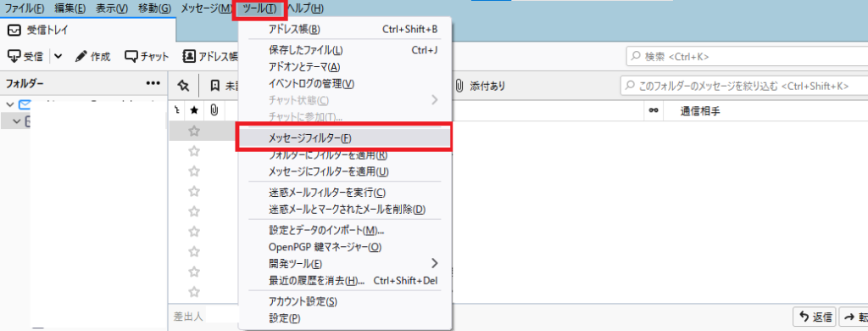Screen dimensions: 868x331
Task: Open the ファイル(F) menu
Action: 25,8
